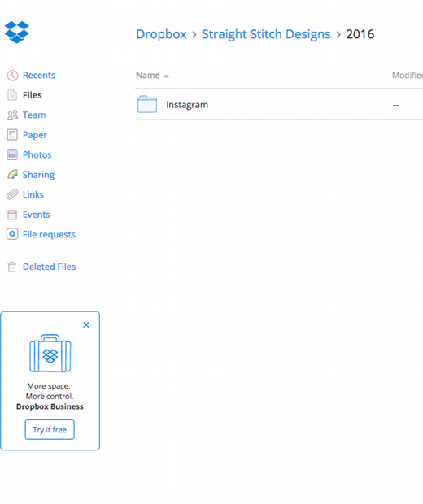Image resolution: width=423 pixels, height=504 pixels.
Task: Click the Files document icon
Action: click(12, 95)
